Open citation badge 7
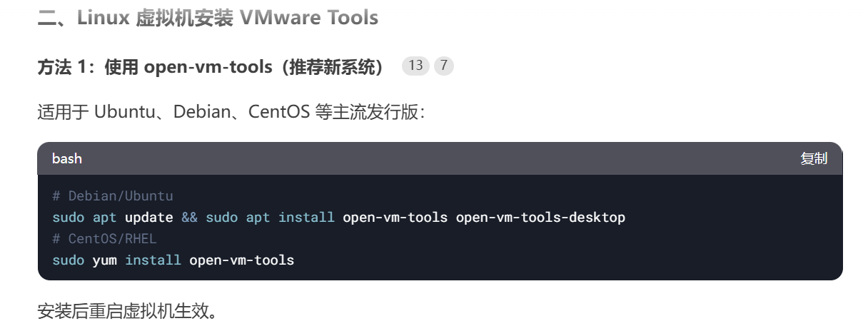 [x=443, y=66]
